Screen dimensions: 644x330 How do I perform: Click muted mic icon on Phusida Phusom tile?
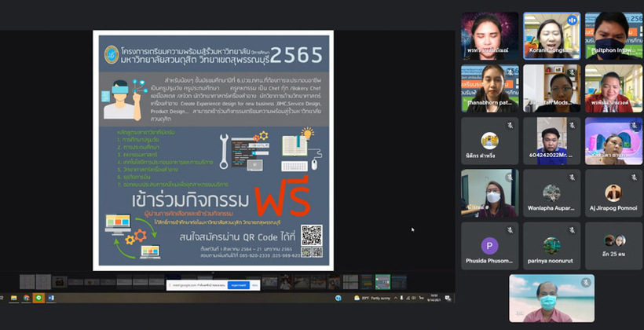tap(510, 229)
